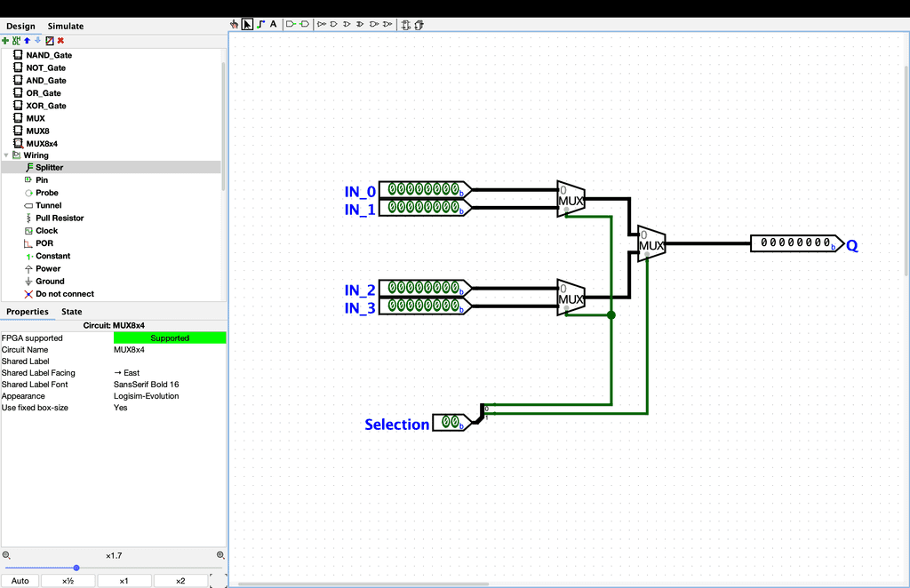Image resolution: width=910 pixels, height=588 pixels.
Task: Open Shared Label Facing East dropdown
Action: (x=169, y=373)
